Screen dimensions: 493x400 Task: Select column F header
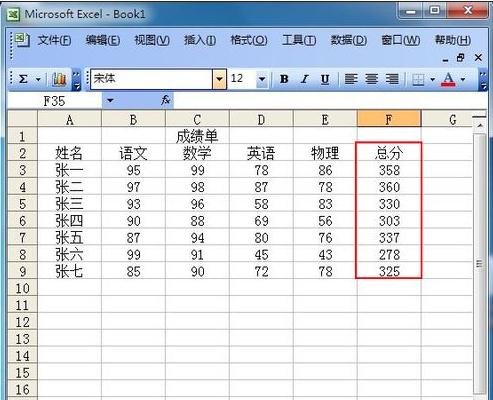click(x=389, y=119)
